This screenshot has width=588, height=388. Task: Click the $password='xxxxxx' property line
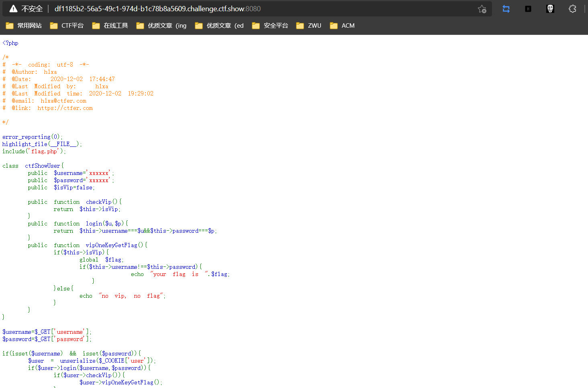click(71, 180)
